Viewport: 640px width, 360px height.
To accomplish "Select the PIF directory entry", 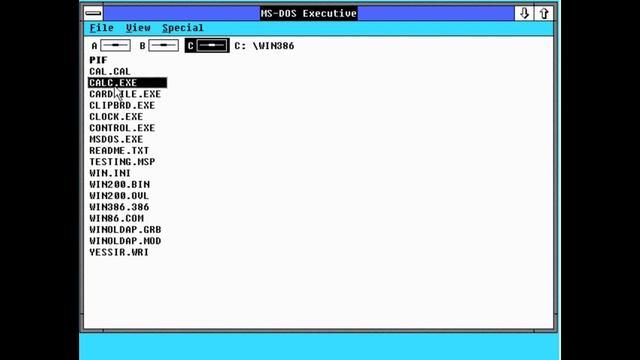I will click(x=98, y=60).
